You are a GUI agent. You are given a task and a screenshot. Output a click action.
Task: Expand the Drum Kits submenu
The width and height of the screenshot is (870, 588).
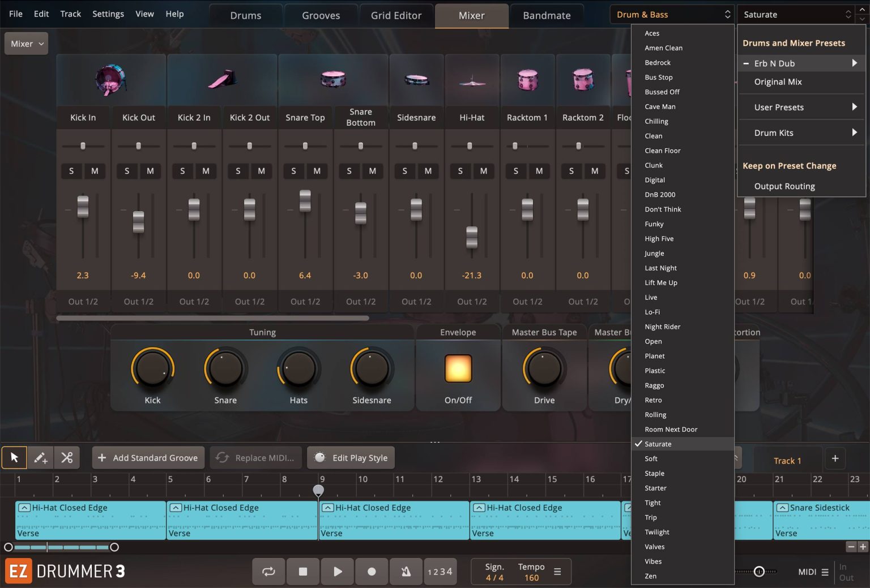[801, 132]
